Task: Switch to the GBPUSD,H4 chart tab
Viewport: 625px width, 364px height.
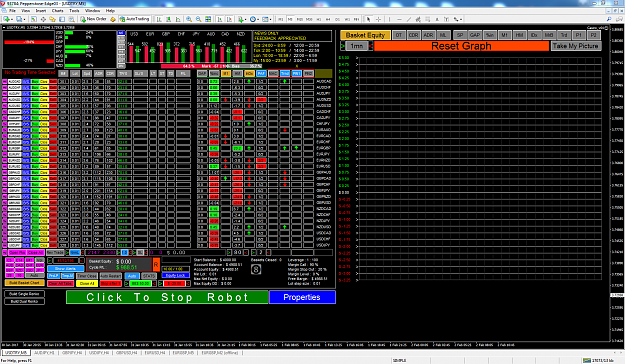Action: 126,353
